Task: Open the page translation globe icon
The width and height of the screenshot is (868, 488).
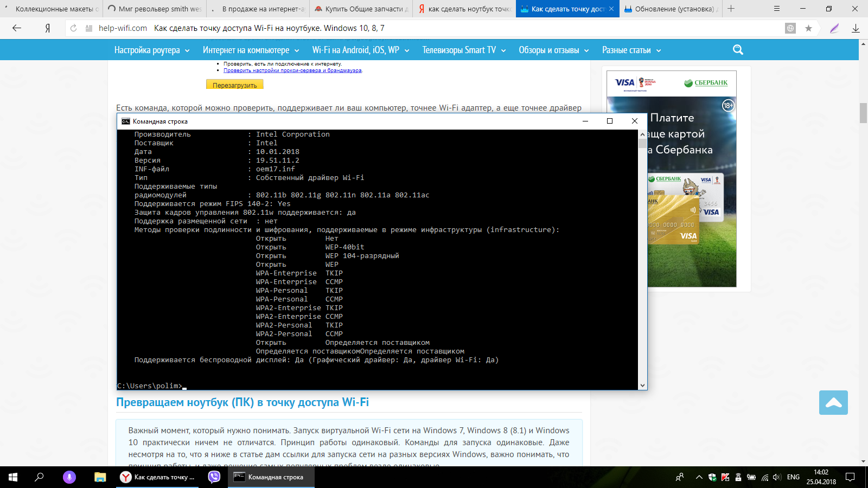Action: pyautogui.click(x=790, y=28)
